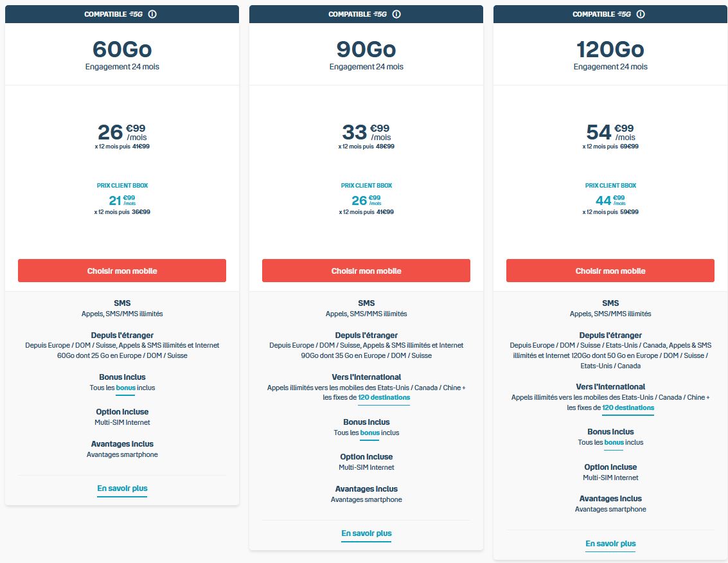The height and width of the screenshot is (563, 728).
Task: Open '120 destinations' link in 90Go plan
Action: pos(384,398)
